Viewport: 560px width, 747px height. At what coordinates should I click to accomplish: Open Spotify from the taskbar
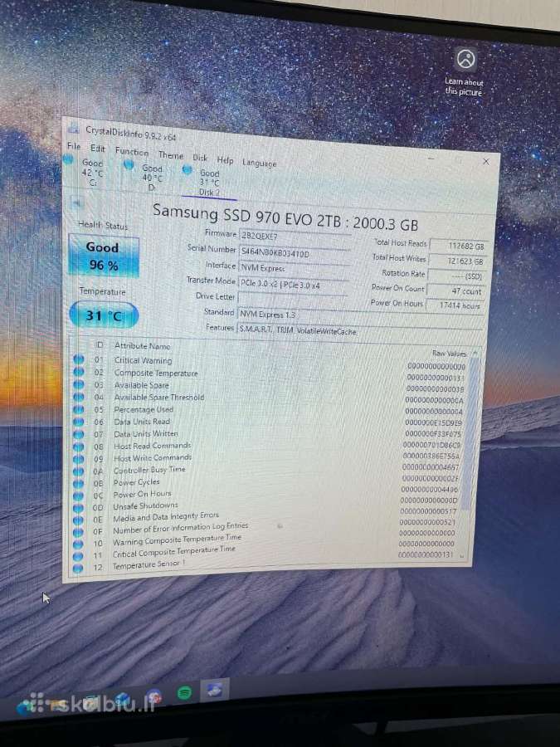click(x=185, y=692)
